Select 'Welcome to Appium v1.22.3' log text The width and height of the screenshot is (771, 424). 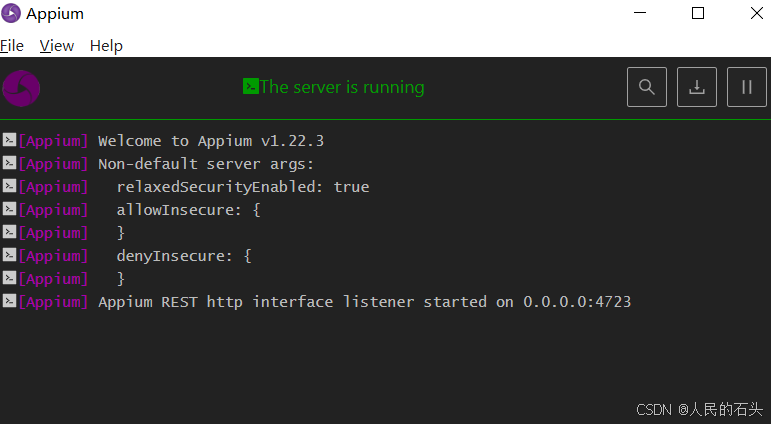[x=211, y=141]
